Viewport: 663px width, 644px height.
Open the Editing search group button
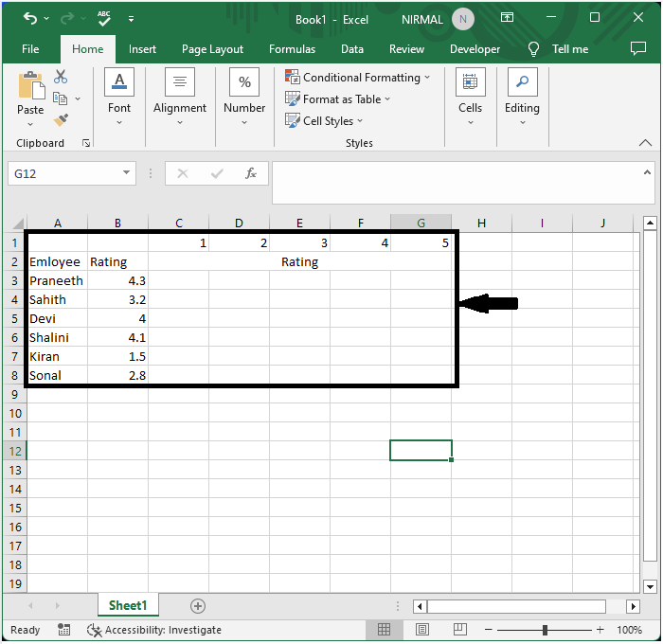[522, 97]
